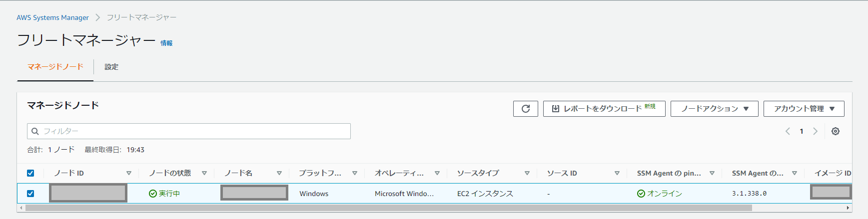The height and width of the screenshot is (219, 868).
Task: Click the green オンライン status icon
Action: [641, 194]
